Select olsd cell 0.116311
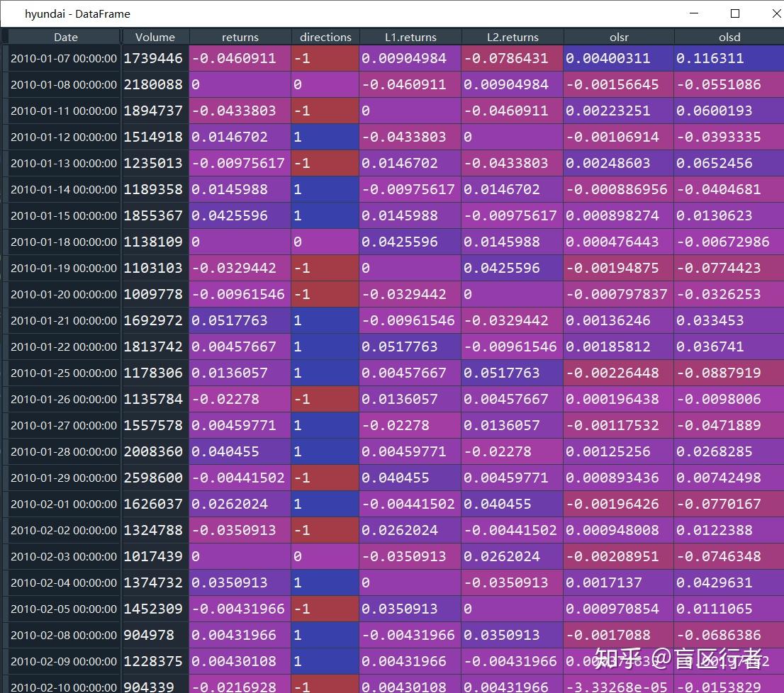This screenshot has width=784, height=693. [729, 58]
